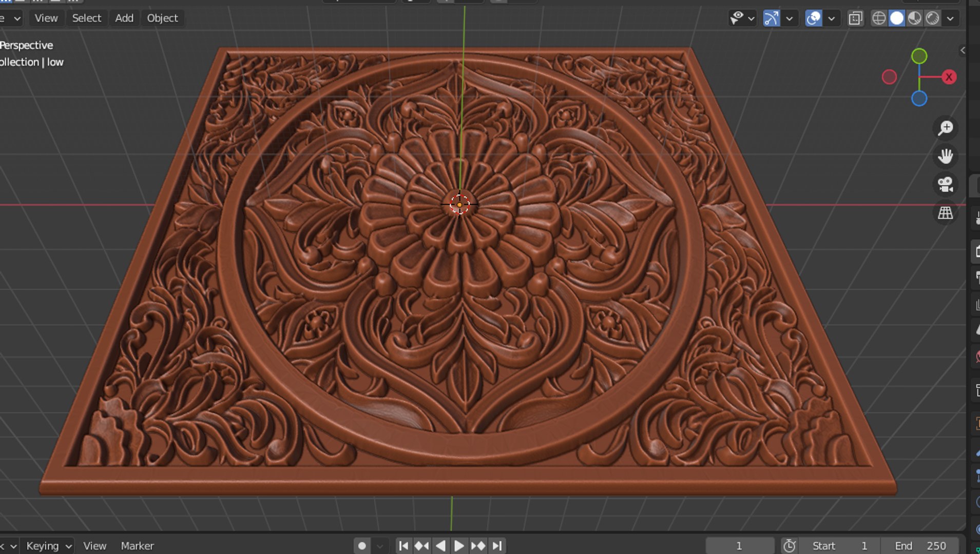This screenshot has height=554, width=980.
Task: Toggle X-ray view icon
Action: click(855, 18)
